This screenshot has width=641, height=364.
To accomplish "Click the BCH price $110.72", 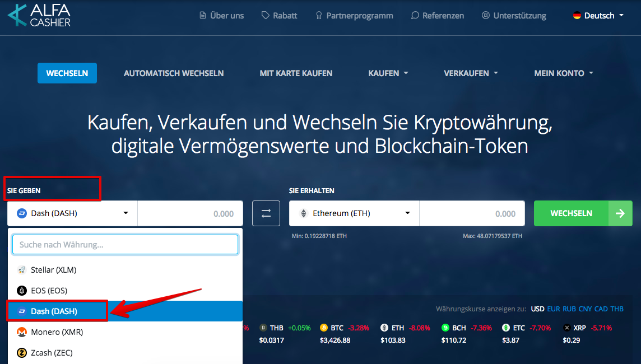I will [454, 340].
